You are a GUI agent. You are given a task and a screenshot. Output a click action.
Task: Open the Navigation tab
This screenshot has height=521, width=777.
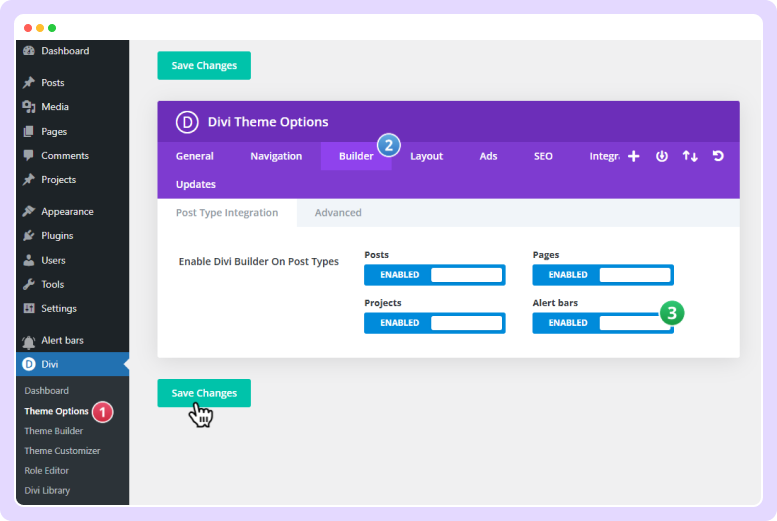276,156
